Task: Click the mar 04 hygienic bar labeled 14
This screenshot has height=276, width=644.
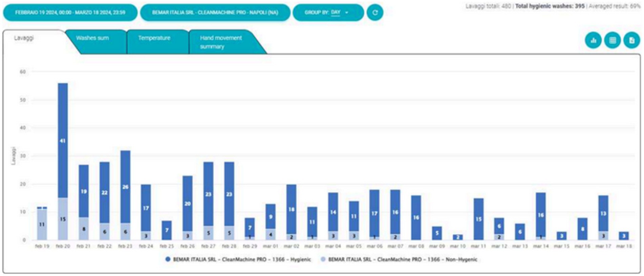Action: coord(333,212)
